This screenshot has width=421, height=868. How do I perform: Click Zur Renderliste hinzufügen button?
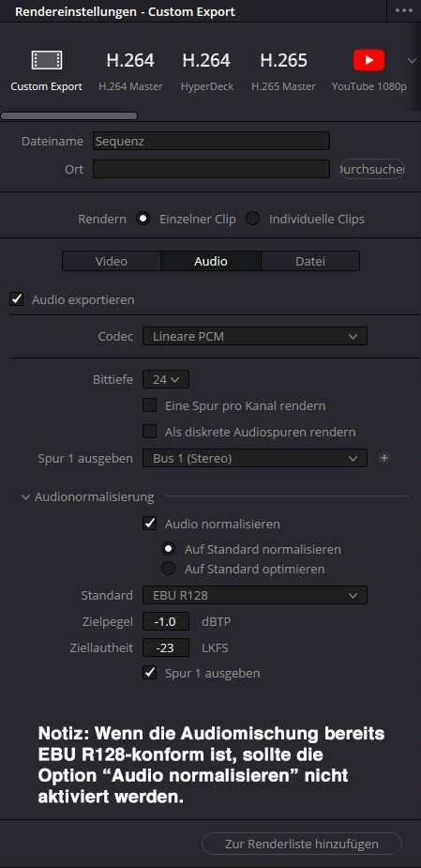pos(302,845)
